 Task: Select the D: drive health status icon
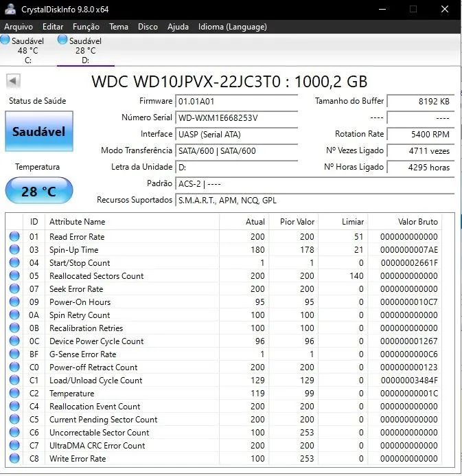coord(62,40)
